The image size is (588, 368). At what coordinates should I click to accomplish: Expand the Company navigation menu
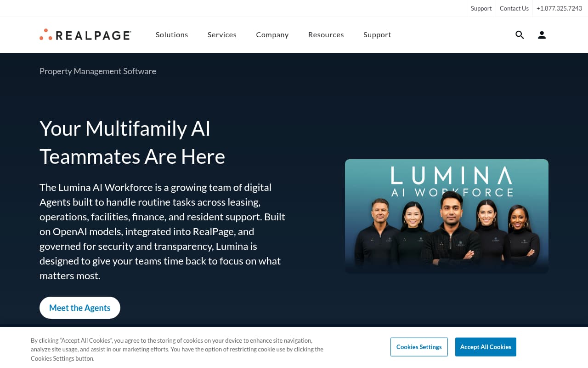click(272, 34)
